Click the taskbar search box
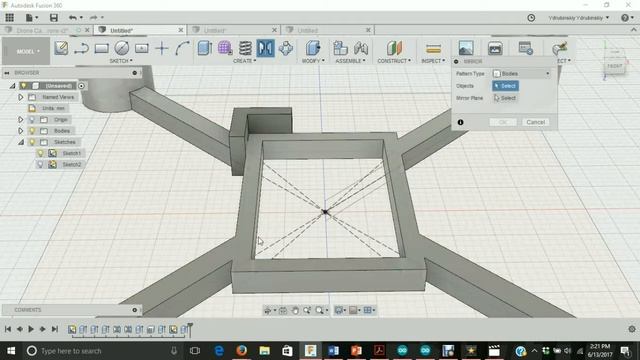The image size is (640, 360). click(102, 351)
